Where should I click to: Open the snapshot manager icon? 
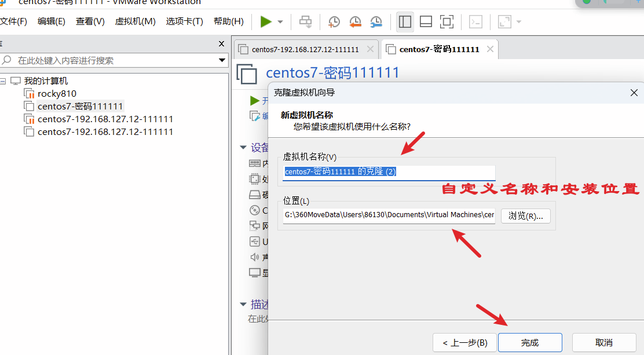(376, 22)
